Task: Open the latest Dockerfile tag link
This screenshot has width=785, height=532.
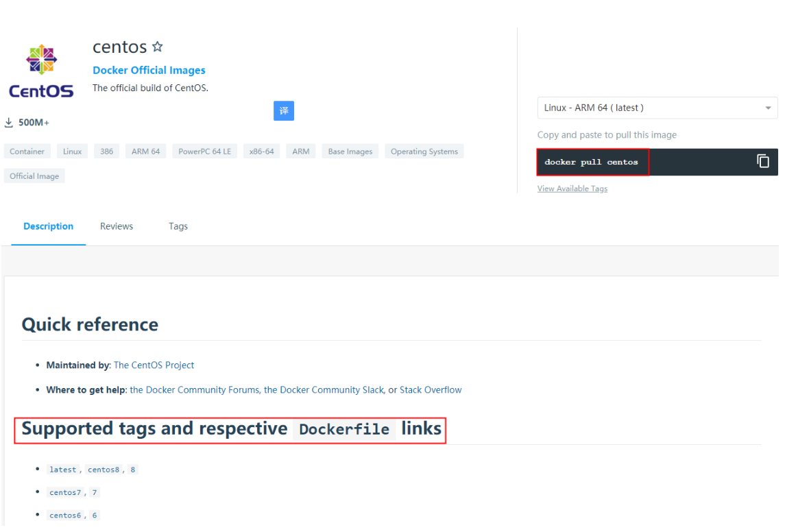Action: pyautogui.click(x=63, y=470)
